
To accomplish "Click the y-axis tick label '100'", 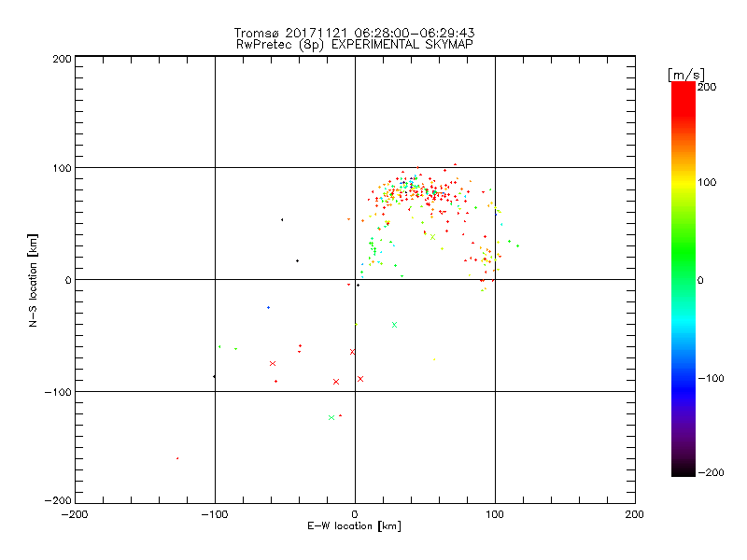I will (x=62, y=169).
